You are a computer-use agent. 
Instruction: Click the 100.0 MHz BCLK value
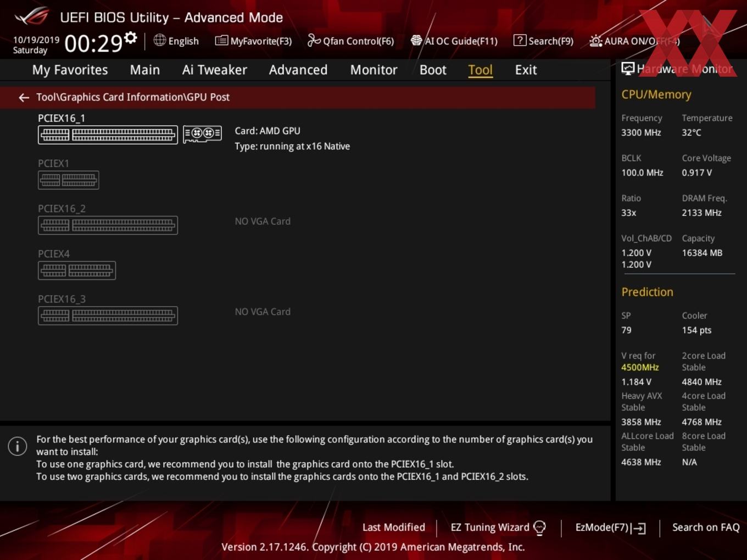point(642,172)
